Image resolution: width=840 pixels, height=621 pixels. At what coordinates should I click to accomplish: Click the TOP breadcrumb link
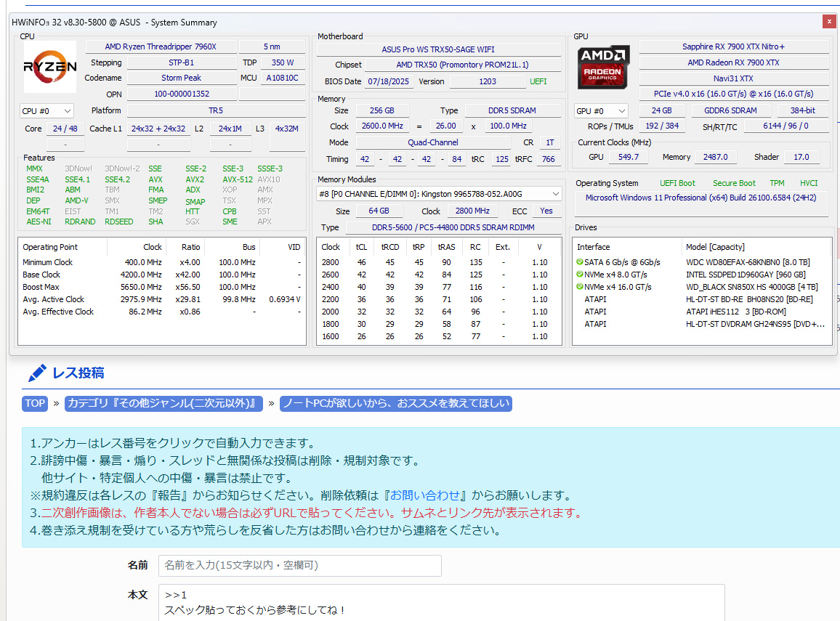[x=35, y=404]
